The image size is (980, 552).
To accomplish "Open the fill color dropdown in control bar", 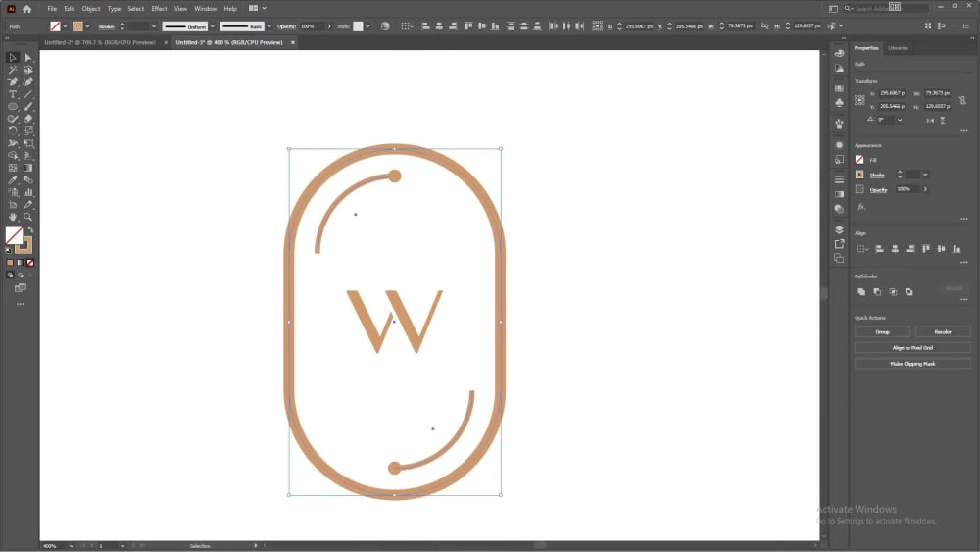I will 65,26.
